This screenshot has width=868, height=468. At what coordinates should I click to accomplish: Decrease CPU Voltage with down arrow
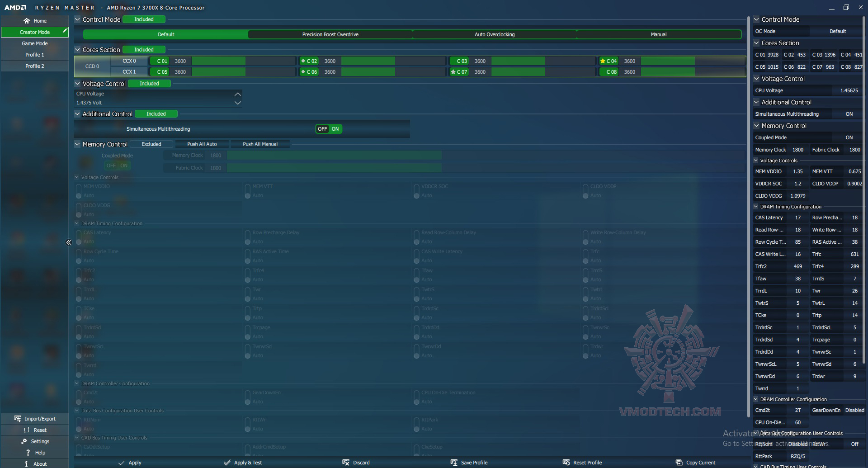(238, 103)
